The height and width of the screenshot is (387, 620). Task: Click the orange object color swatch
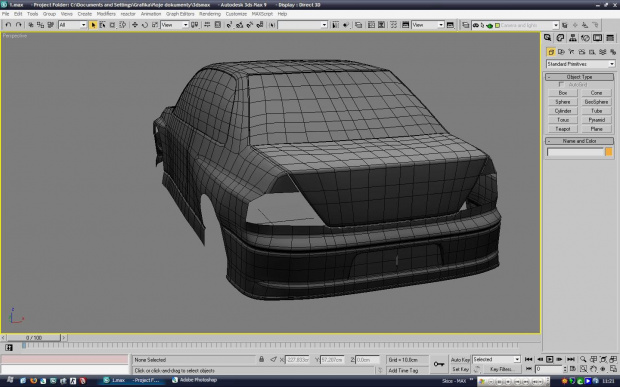[x=609, y=152]
